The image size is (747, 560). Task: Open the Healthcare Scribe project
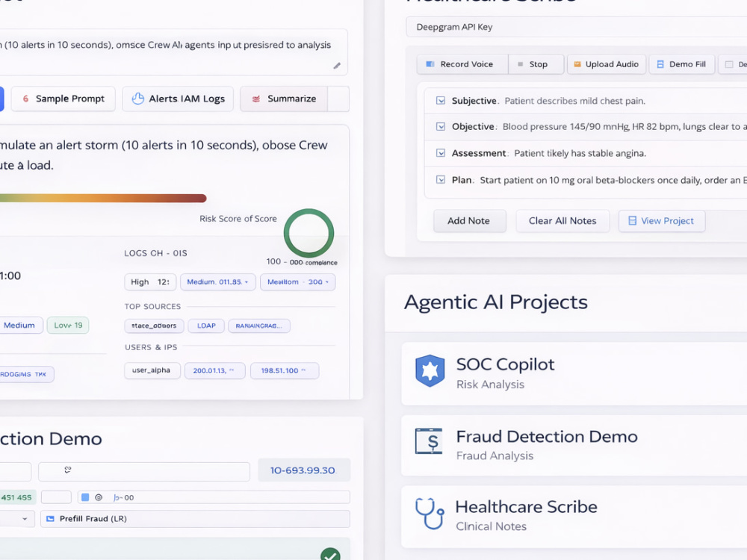coord(574,516)
